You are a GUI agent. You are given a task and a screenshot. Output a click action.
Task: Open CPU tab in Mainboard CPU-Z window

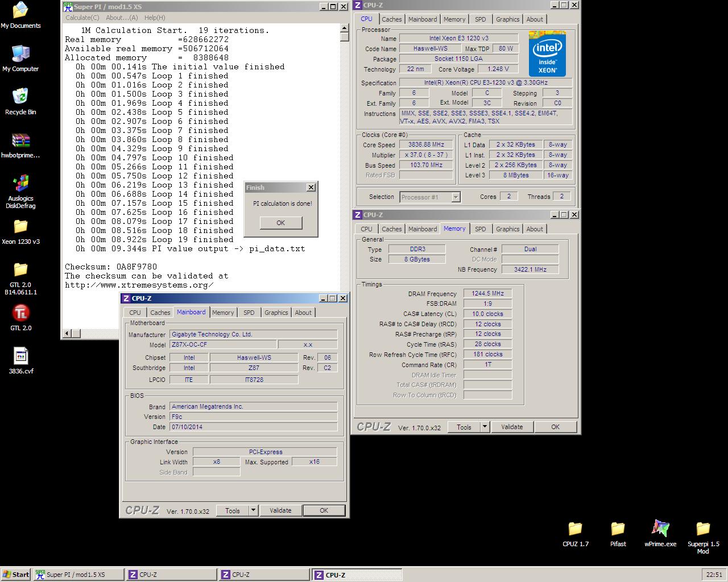[x=135, y=313]
